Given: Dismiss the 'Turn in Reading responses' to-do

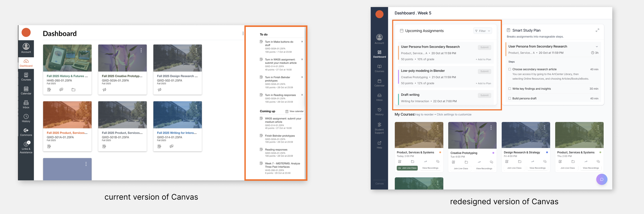Looking at the screenshot, I should (x=302, y=95).
